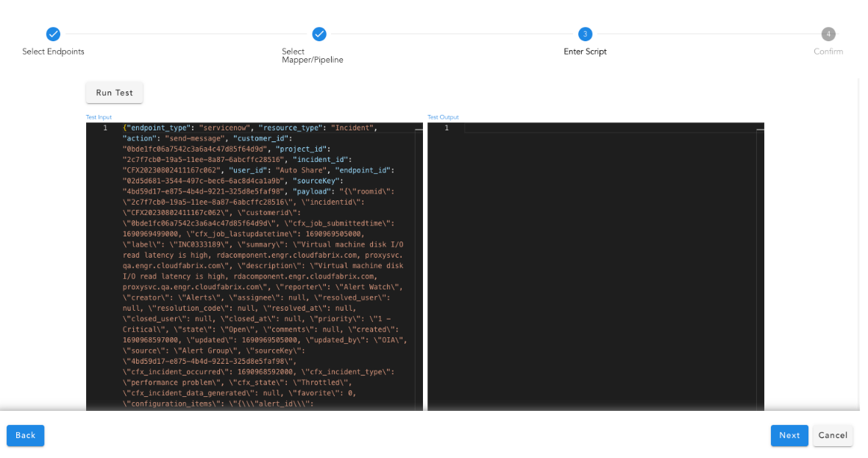Click the "Test Input" label
The height and width of the screenshot is (458, 868).
click(99, 117)
